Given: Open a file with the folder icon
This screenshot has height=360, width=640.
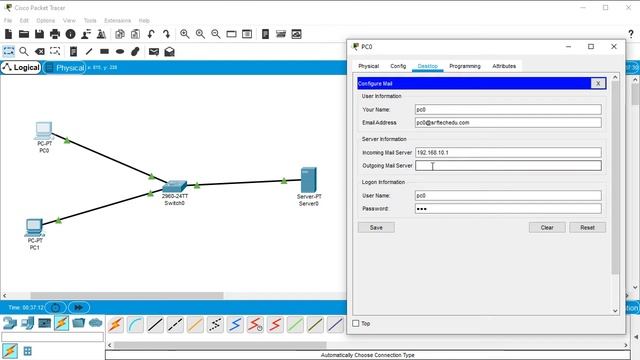Looking at the screenshot, I should point(24,34).
